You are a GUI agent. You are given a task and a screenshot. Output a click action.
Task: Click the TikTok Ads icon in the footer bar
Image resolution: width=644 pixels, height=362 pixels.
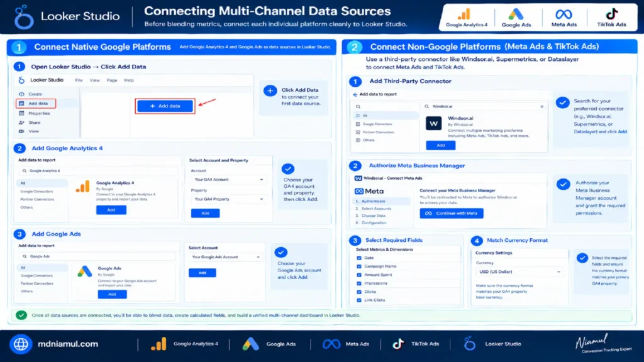click(x=398, y=344)
